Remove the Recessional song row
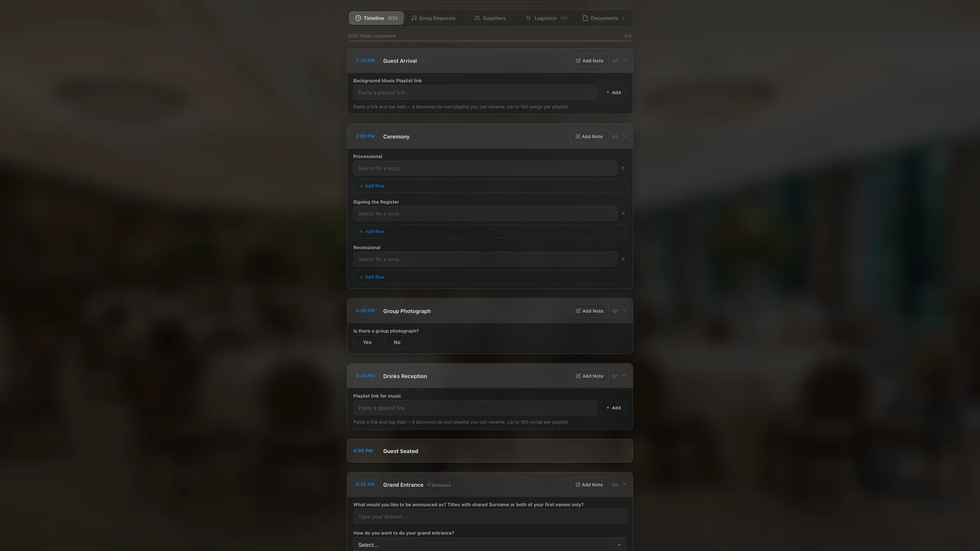Screen dimensions: 980x551 623,259
